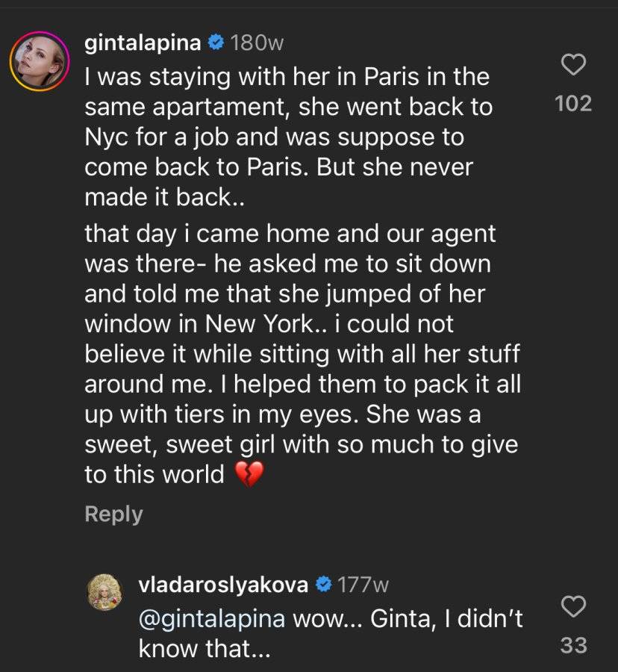Reply to gintalapina's comment
The height and width of the screenshot is (672, 618).
[x=113, y=514]
